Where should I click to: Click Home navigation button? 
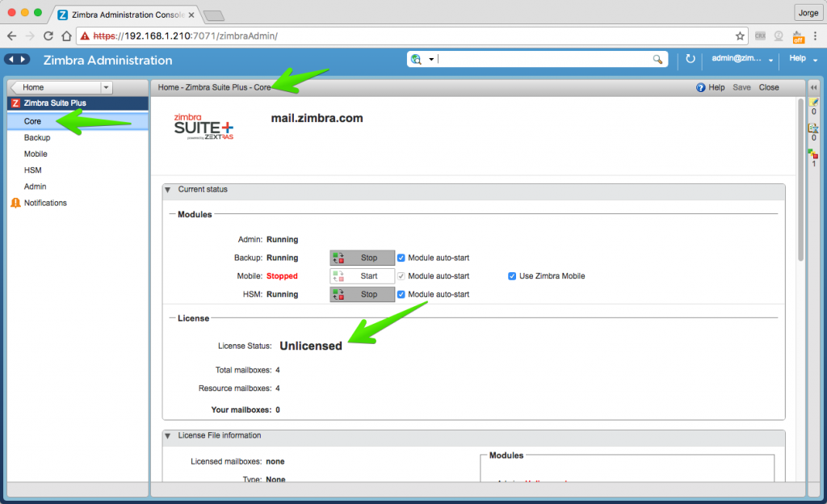[x=56, y=87]
